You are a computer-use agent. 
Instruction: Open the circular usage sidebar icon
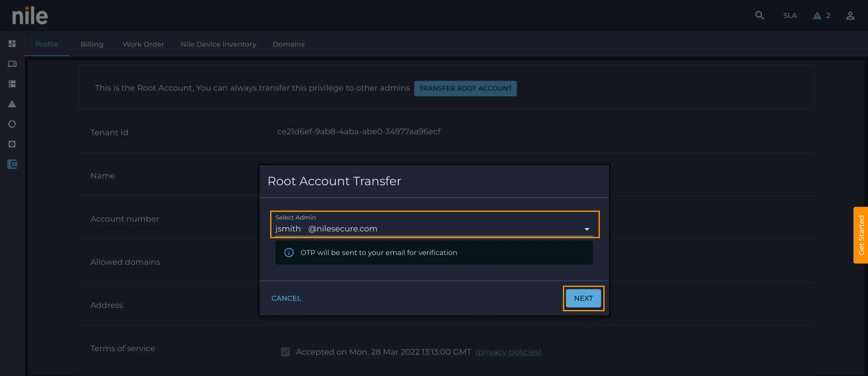12,124
